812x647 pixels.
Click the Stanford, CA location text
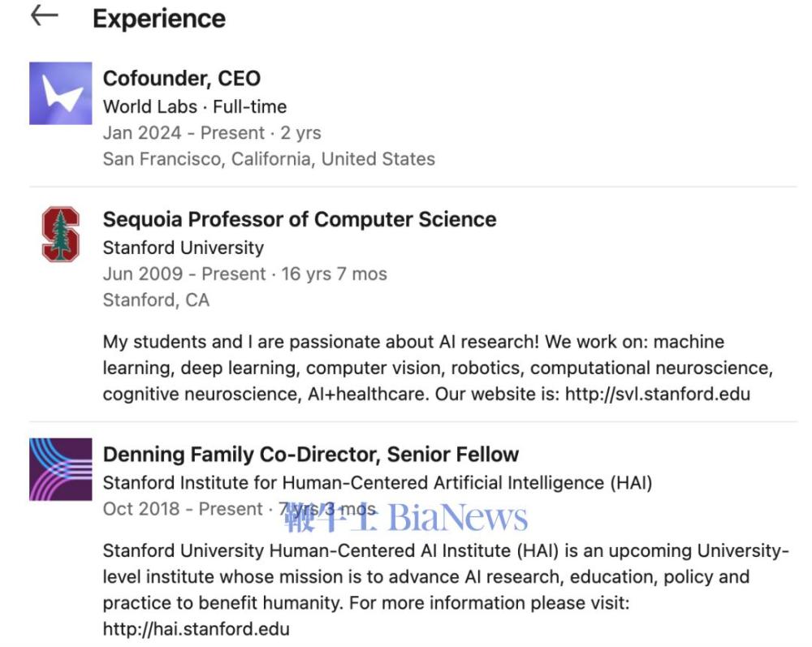point(156,300)
